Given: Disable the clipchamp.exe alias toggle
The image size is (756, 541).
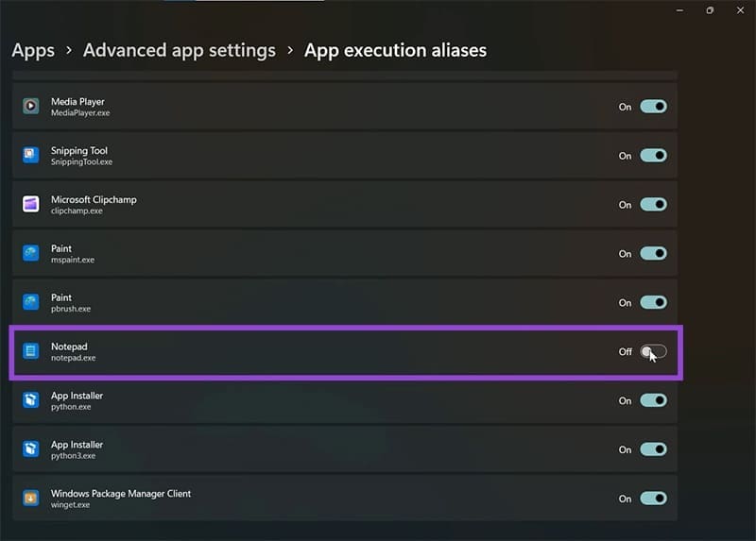Looking at the screenshot, I should coord(653,204).
